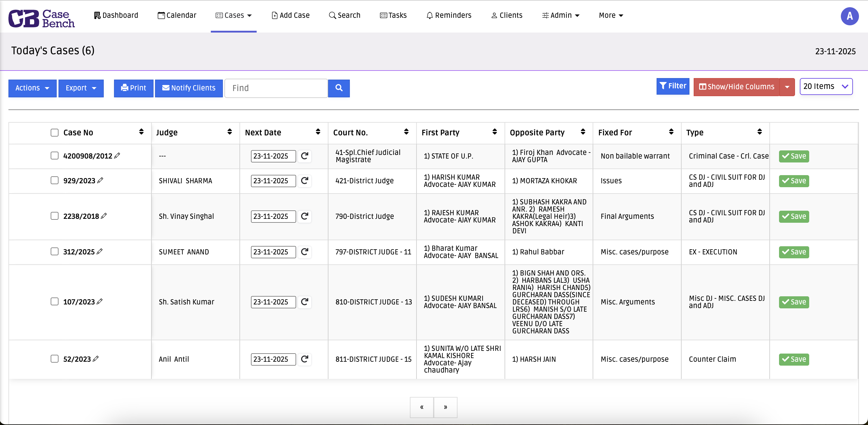868x425 pixels.
Task: Open the Actions dropdown menu
Action: [32, 88]
